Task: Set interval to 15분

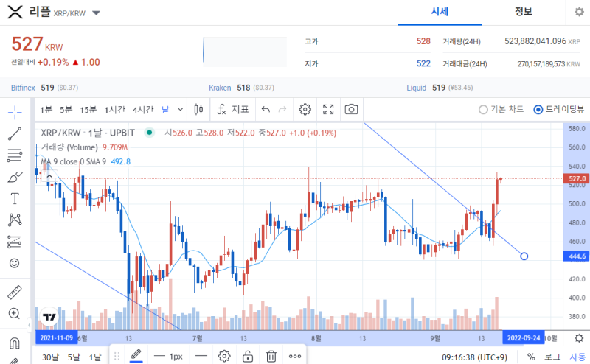Action: coord(88,110)
